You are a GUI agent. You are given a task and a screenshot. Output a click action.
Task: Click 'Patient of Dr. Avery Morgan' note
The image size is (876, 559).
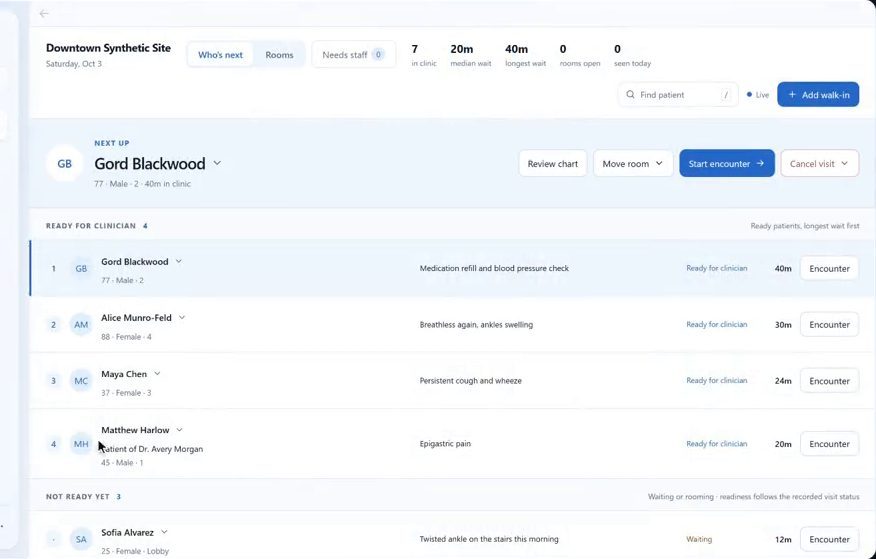(152, 449)
